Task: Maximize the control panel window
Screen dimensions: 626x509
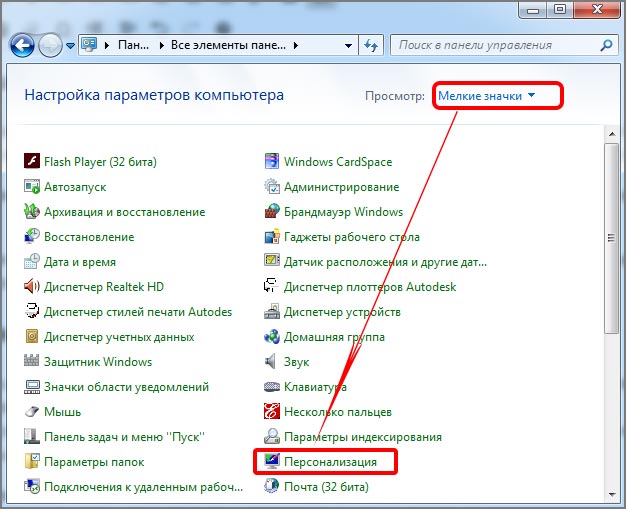Action: [561, 9]
